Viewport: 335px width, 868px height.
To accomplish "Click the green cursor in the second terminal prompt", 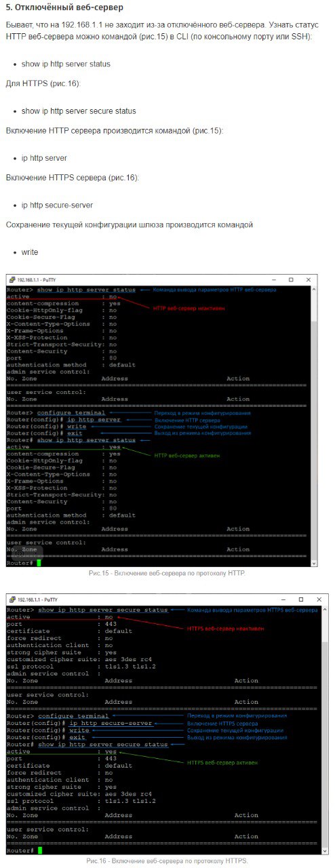I will pos(40,850).
